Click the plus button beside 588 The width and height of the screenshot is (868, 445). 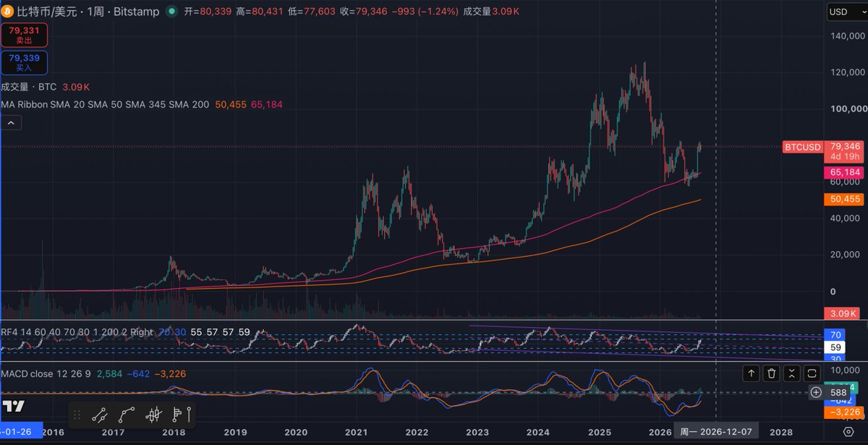[816, 392]
